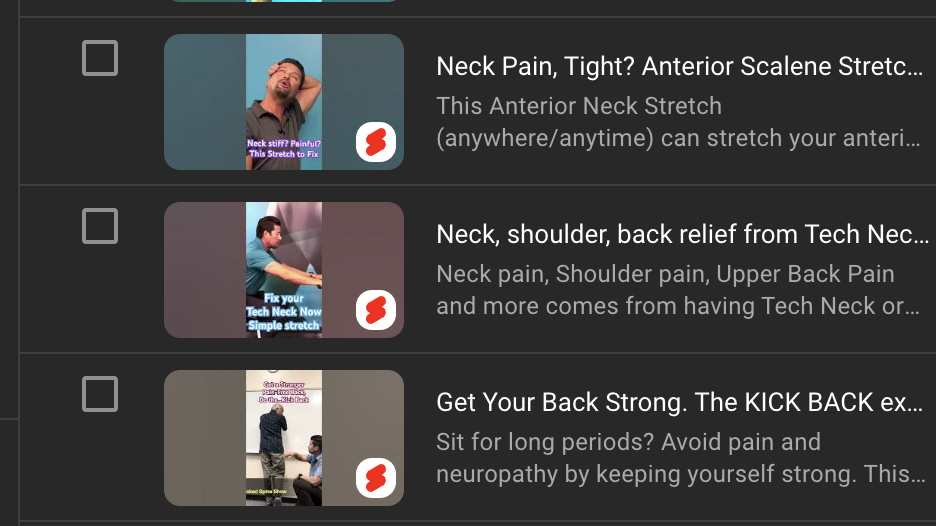Screen dimensions: 936x526
Task: Open the 'Neck, shoulder, back relief' video title
Action: [682, 234]
